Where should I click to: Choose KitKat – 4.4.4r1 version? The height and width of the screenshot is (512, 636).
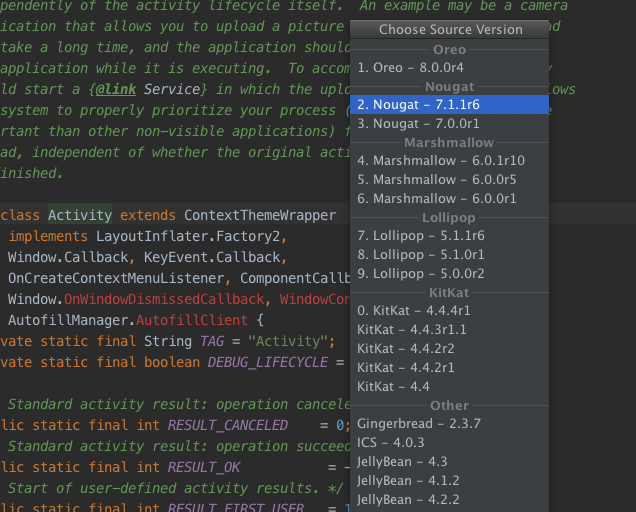click(449, 310)
